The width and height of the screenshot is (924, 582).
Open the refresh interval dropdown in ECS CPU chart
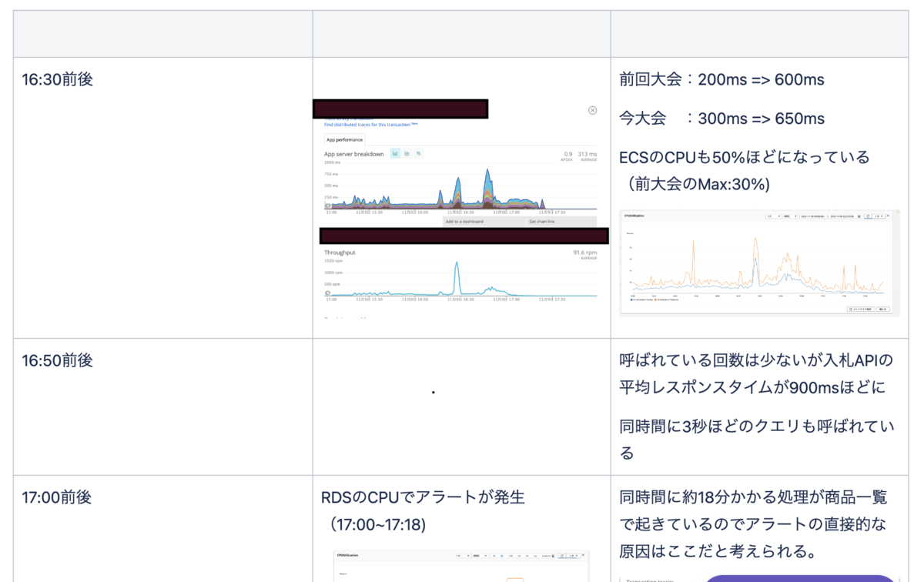(x=881, y=216)
